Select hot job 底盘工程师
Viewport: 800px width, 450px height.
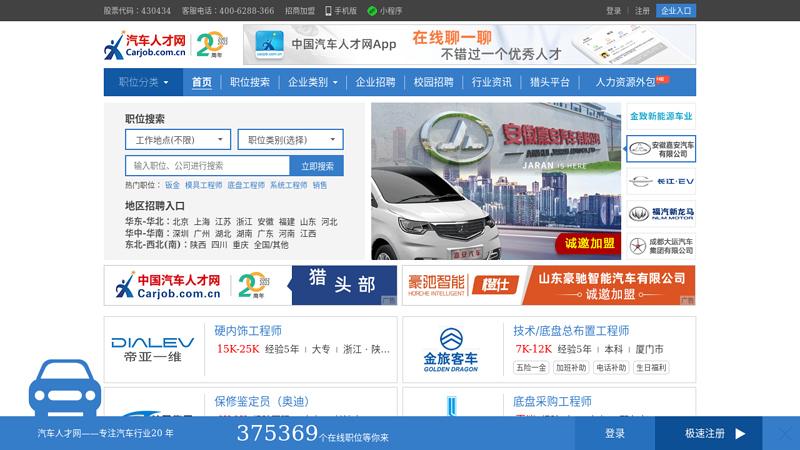(246, 185)
